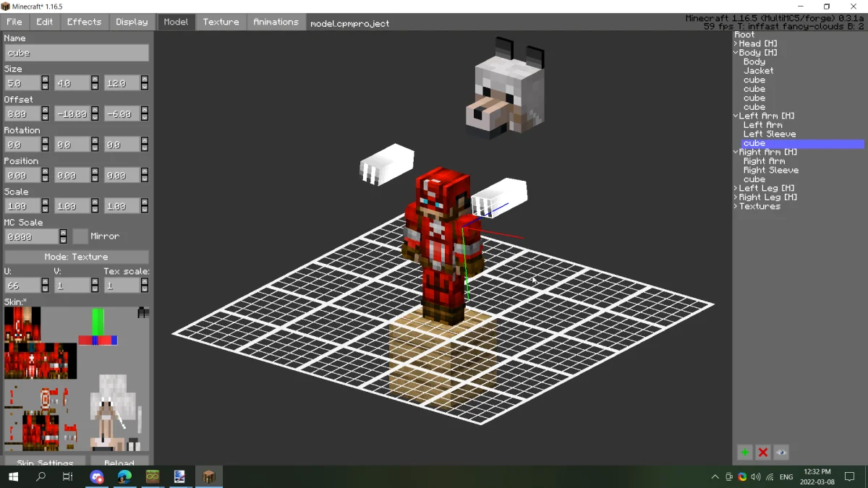Image resolution: width=868 pixels, height=488 pixels.
Task: Select the cube under Right Arm
Action: point(754,179)
